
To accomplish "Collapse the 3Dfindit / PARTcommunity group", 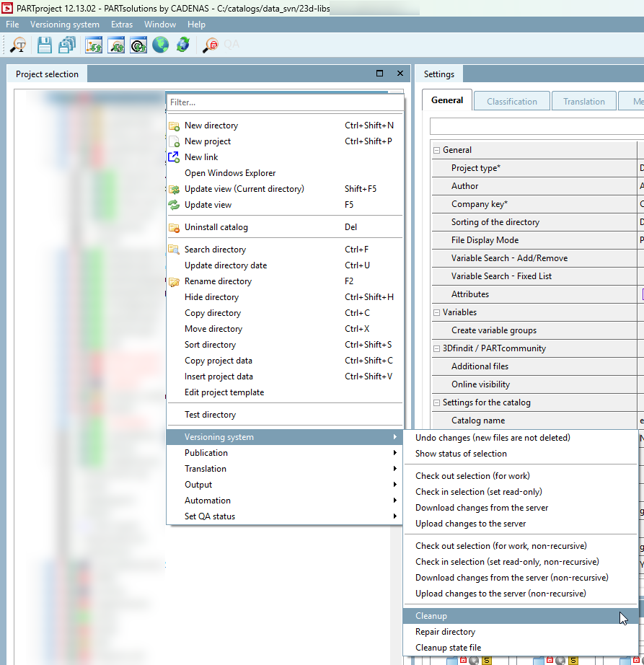I will point(437,348).
